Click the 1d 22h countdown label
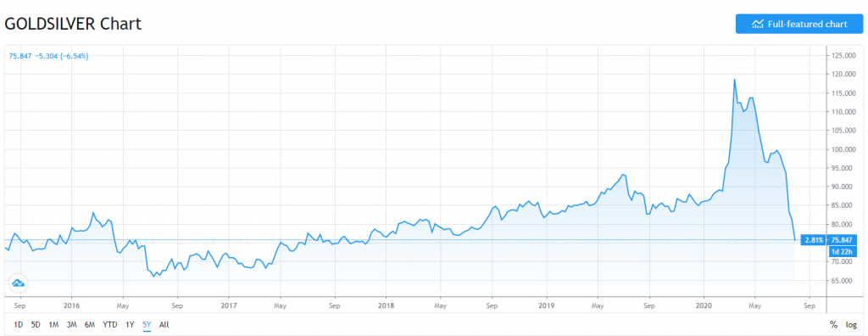 844,251
